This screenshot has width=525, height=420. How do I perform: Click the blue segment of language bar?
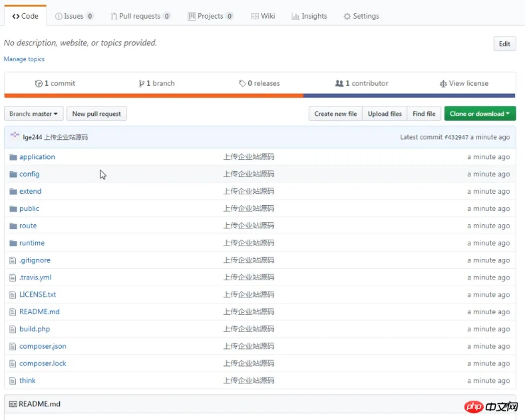pos(409,96)
